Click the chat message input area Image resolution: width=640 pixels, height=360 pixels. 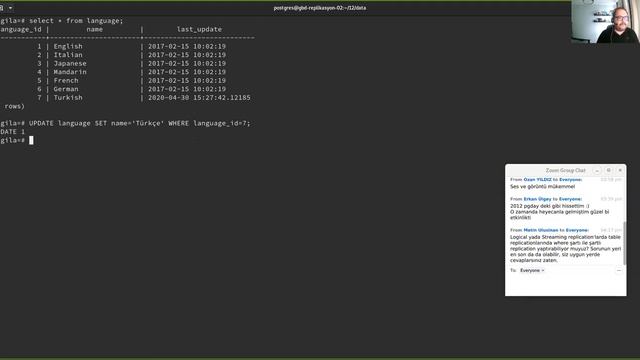pyautogui.click(x=565, y=285)
